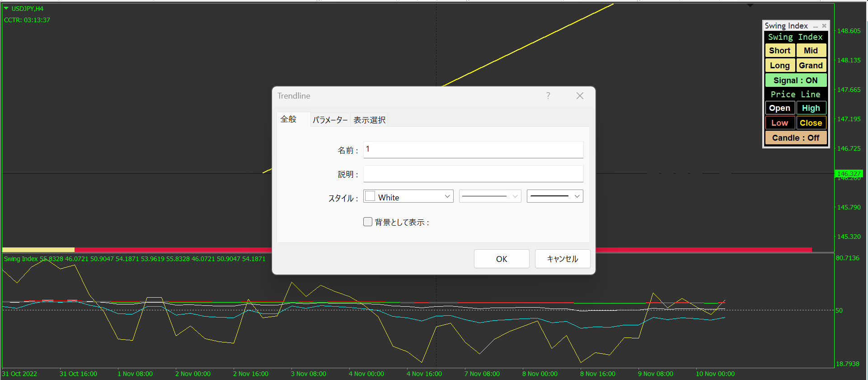Screen dimensions: 868x380
Task: Click the CCTR: 03:13:37 countdown text
Action: click(27, 20)
